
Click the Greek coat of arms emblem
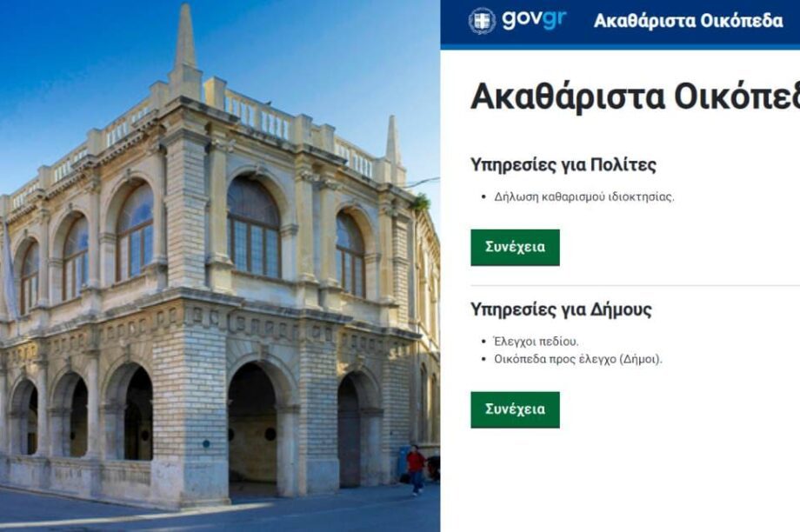click(482, 21)
